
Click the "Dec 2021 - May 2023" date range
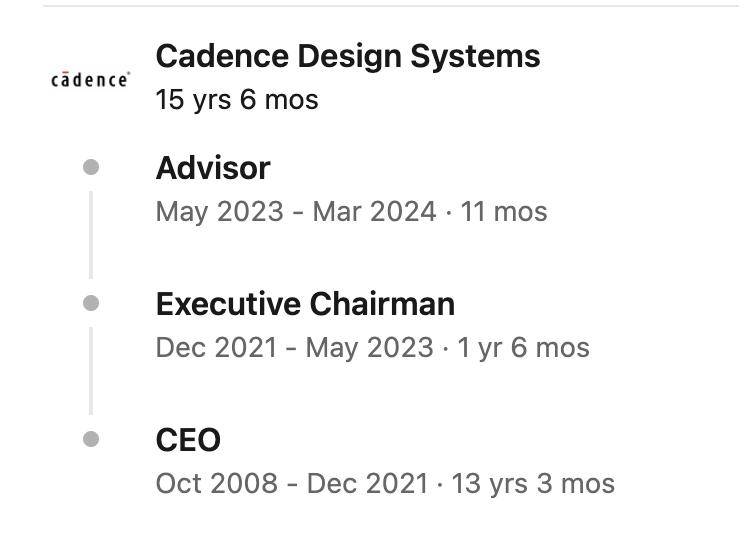pyautogui.click(x=294, y=348)
